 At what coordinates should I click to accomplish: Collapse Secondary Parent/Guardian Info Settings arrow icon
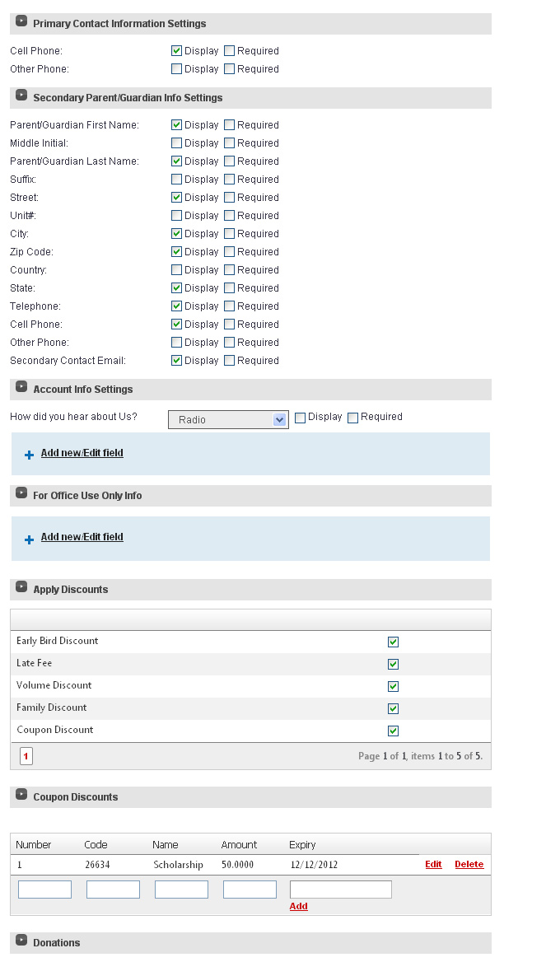click(21, 95)
